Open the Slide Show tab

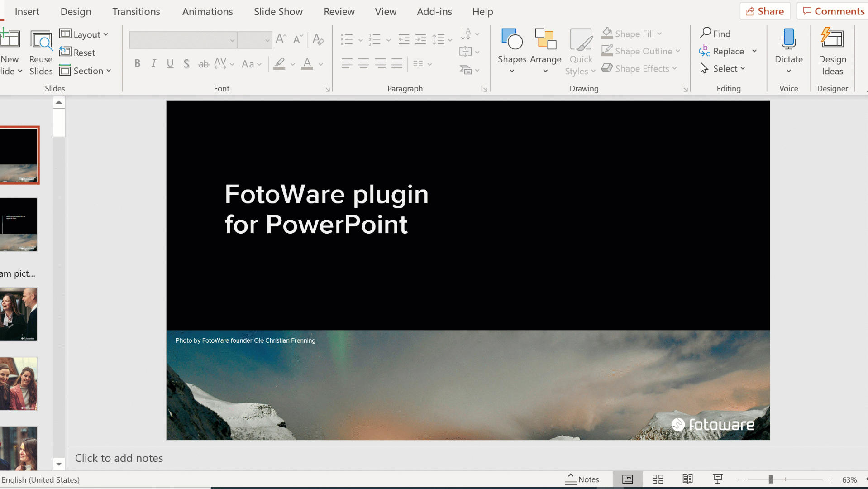pyautogui.click(x=278, y=12)
